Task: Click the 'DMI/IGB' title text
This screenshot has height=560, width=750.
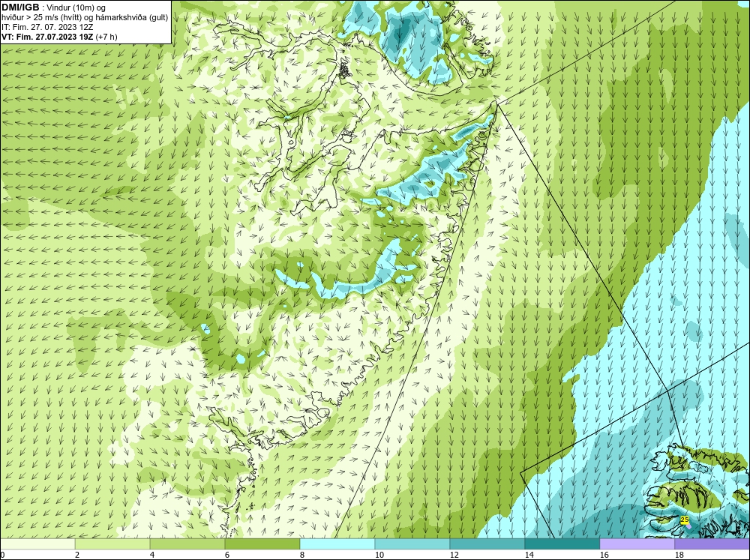Action: click(x=20, y=7)
